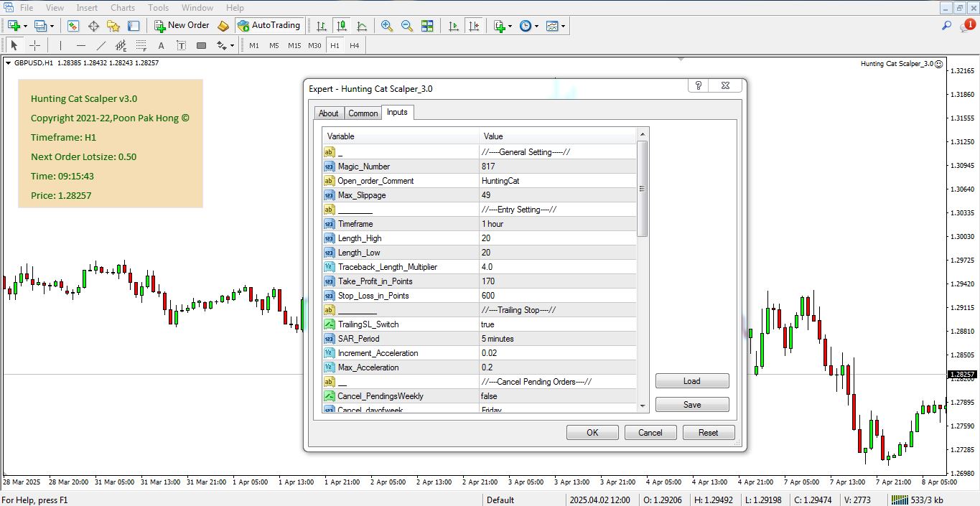Open the MetaQuotes Language Editor
This screenshot has height=506, width=980.
point(222,26)
